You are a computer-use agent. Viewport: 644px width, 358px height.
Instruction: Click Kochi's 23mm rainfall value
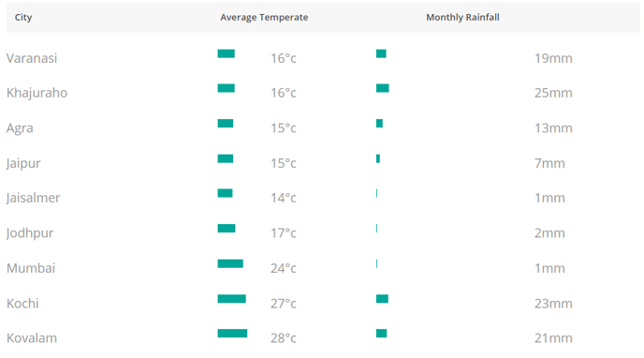(553, 304)
